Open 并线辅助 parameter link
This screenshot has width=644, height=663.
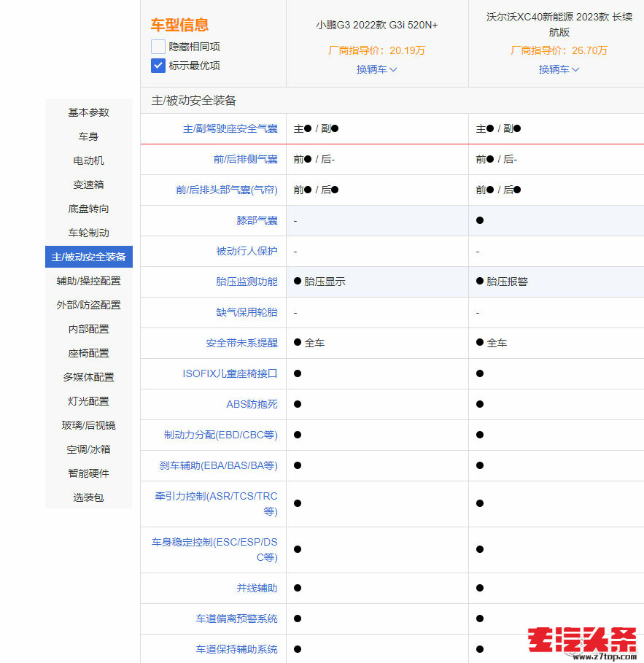pyautogui.click(x=257, y=588)
